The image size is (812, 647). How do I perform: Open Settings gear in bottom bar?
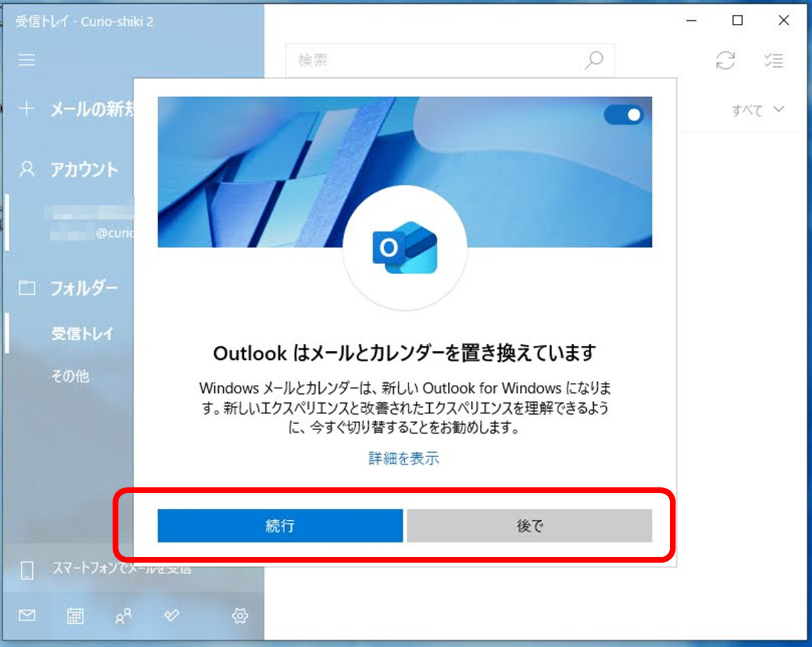point(240,616)
